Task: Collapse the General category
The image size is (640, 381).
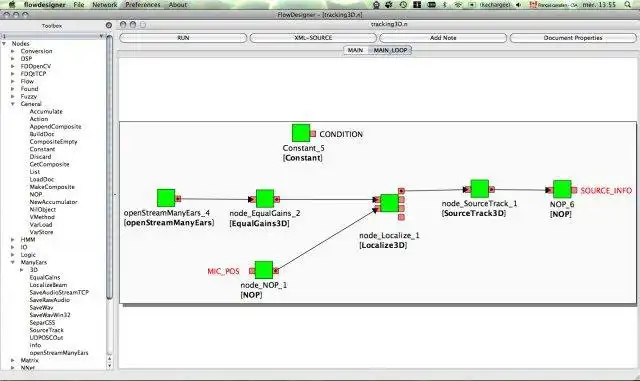Action: click(13, 104)
